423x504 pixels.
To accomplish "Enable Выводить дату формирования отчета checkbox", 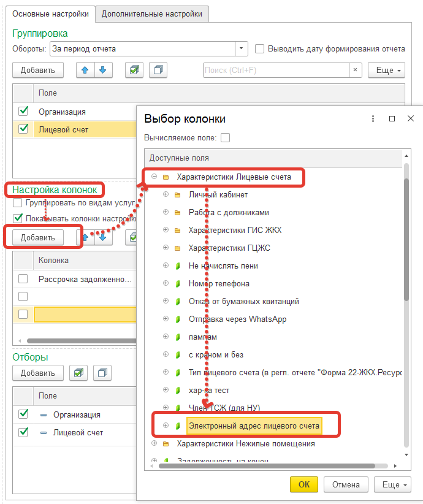I will (259, 48).
